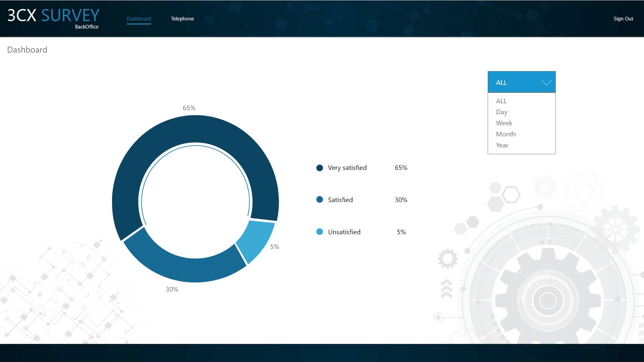Click the BackOffice label icon
Image resolution: width=644 pixels, height=362 pixels.
click(x=87, y=26)
